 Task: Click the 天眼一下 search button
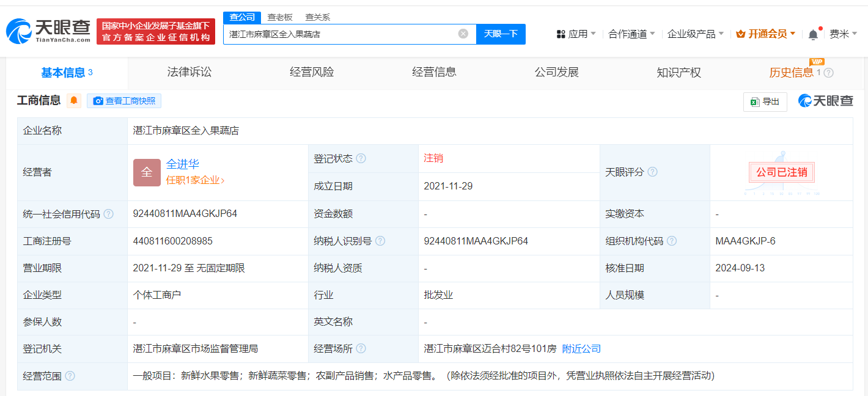[501, 34]
